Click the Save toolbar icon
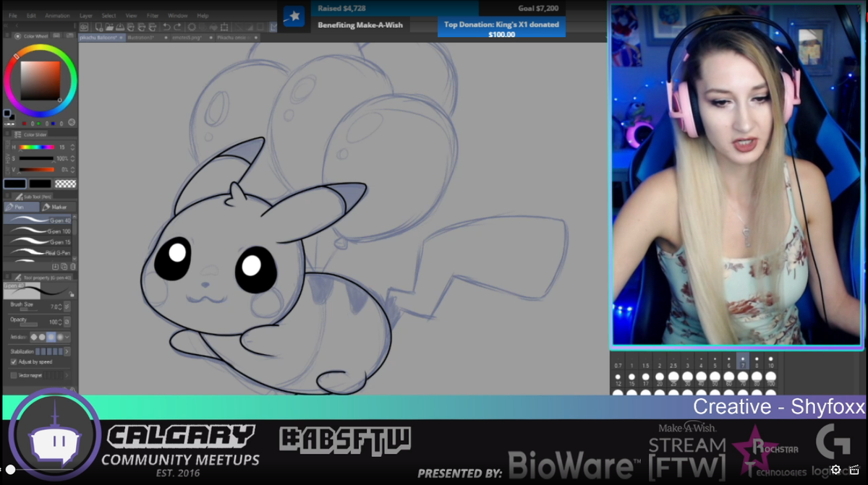 pos(120,27)
